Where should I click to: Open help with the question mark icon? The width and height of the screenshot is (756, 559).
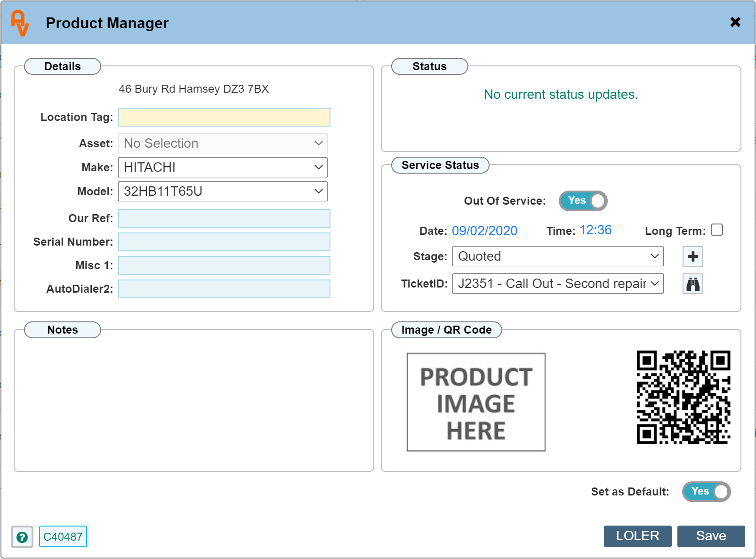pyautogui.click(x=22, y=537)
